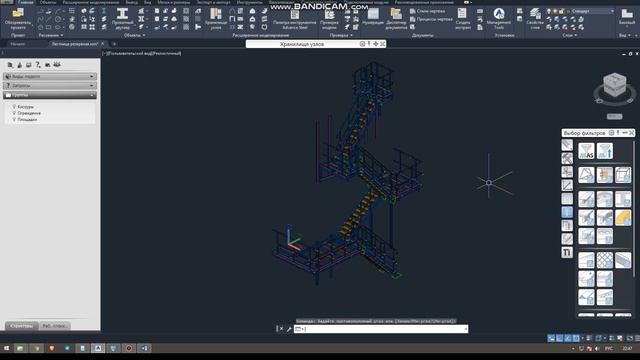This screenshot has height=360, width=640.
Task: Select Косоуры in the groups tree
Action: pyautogui.click(x=26, y=107)
